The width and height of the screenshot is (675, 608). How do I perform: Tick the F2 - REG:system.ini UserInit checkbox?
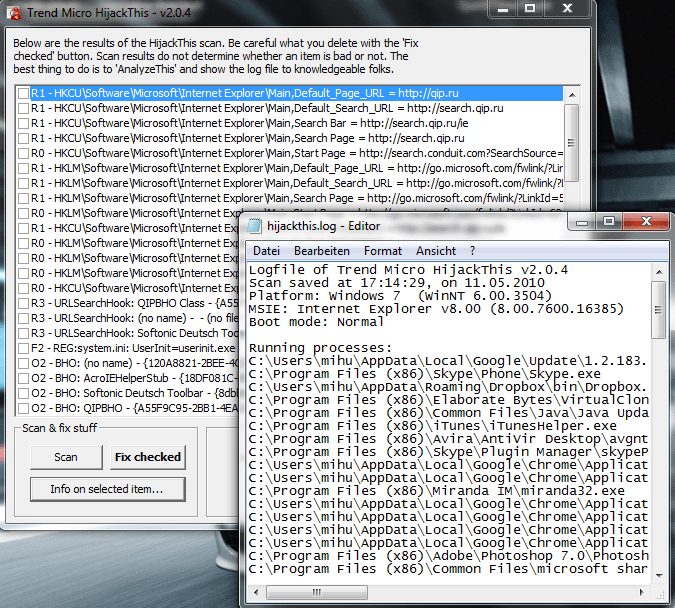24,348
